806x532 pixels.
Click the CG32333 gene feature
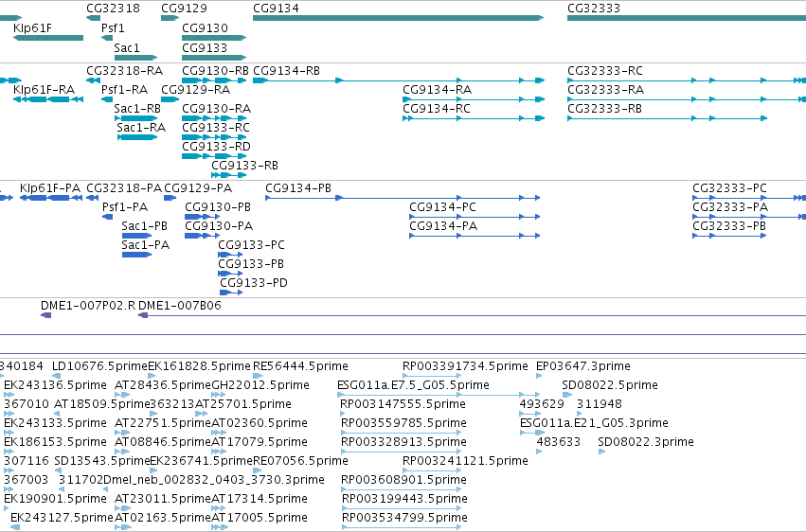click(687, 18)
